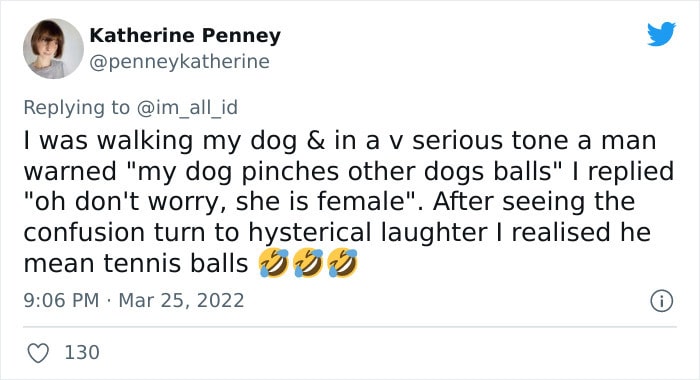Visit the @im_all_id replied-to account

[187, 108]
